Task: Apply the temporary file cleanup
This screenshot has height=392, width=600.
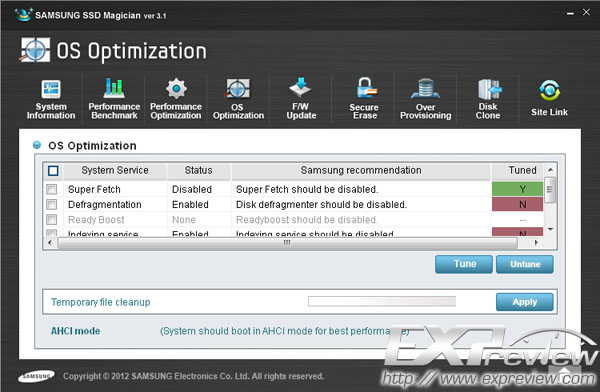Action: [525, 302]
